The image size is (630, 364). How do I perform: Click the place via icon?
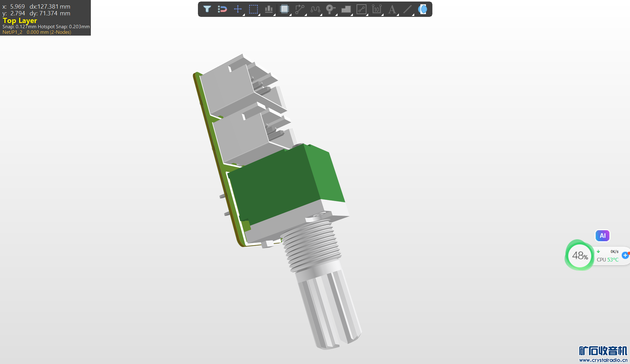pos(330,9)
